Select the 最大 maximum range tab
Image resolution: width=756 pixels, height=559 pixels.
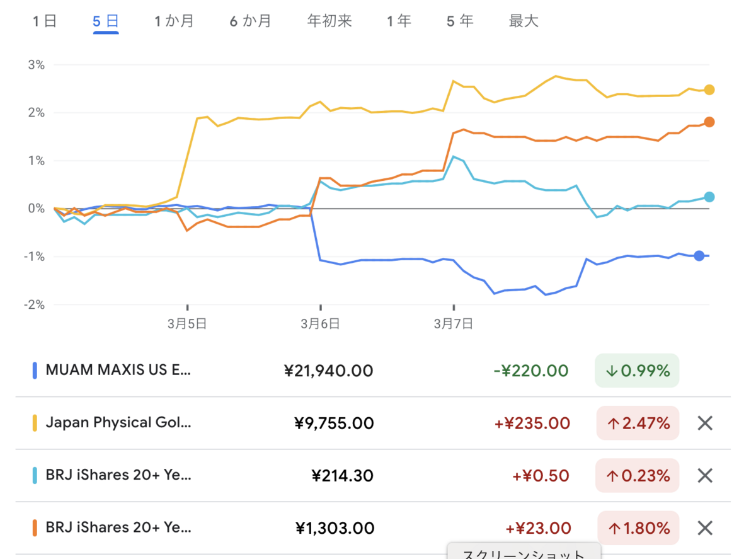click(x=524, y=21)
